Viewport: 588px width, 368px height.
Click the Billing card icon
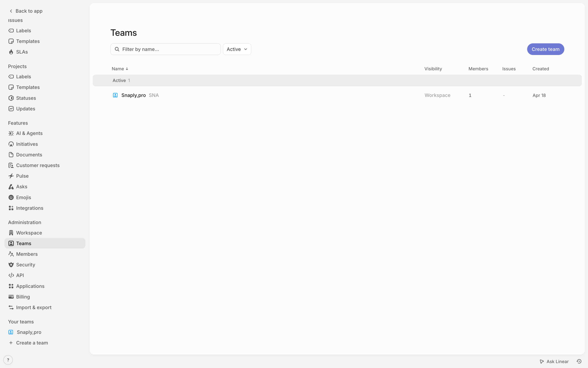11,297
